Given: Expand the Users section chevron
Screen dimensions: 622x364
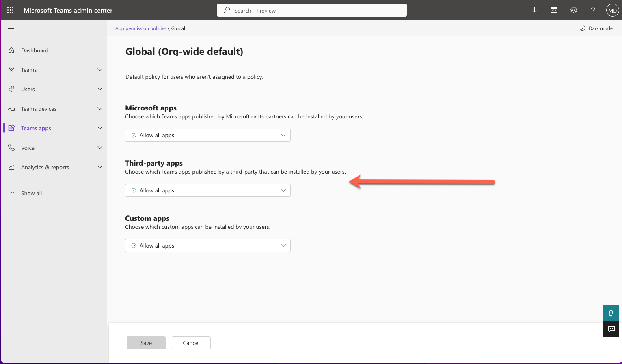Looking at the screenshot, I should coord(100,89).
